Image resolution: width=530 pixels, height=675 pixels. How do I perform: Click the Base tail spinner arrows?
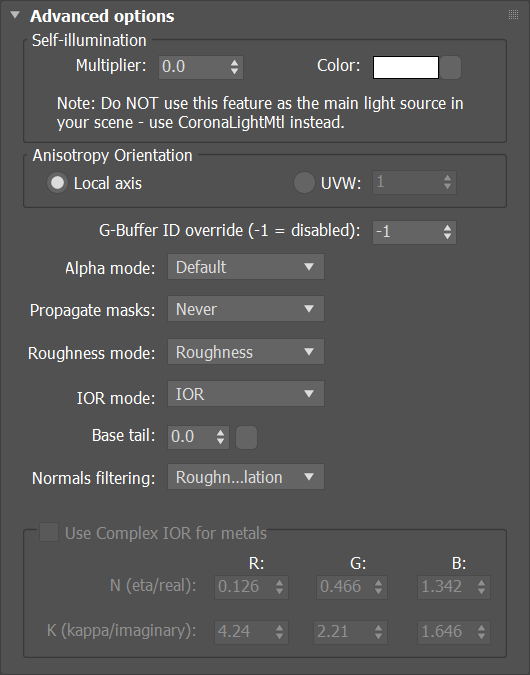(x=220, y=437)
